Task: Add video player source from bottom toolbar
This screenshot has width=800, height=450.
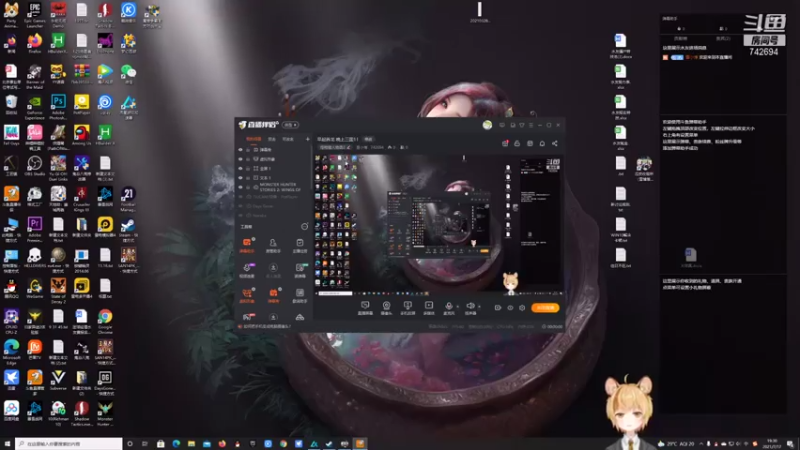Action: point(429,308)
